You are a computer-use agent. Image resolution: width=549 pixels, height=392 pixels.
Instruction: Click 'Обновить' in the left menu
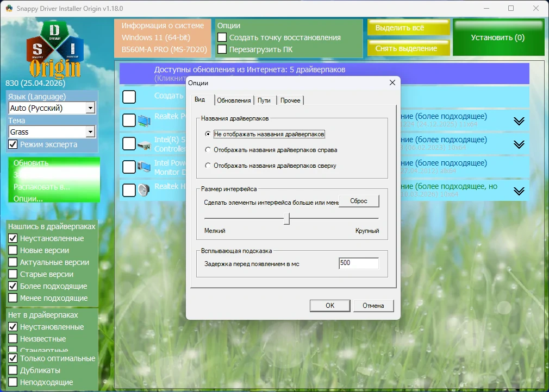tap(31, 163)
